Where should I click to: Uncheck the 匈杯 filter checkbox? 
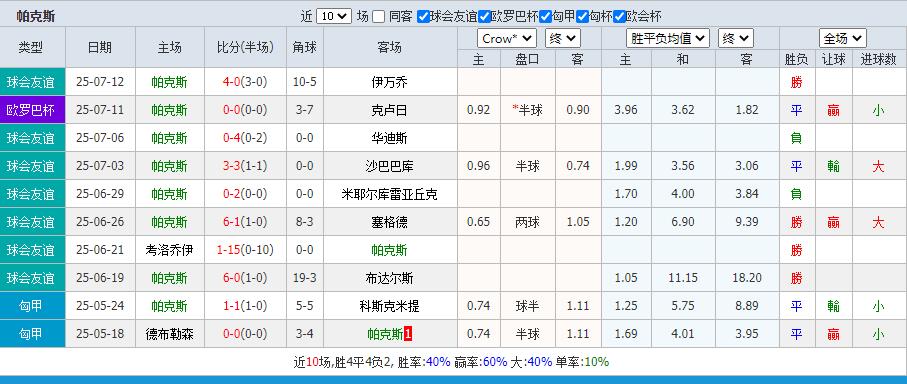tap(582, 17)
